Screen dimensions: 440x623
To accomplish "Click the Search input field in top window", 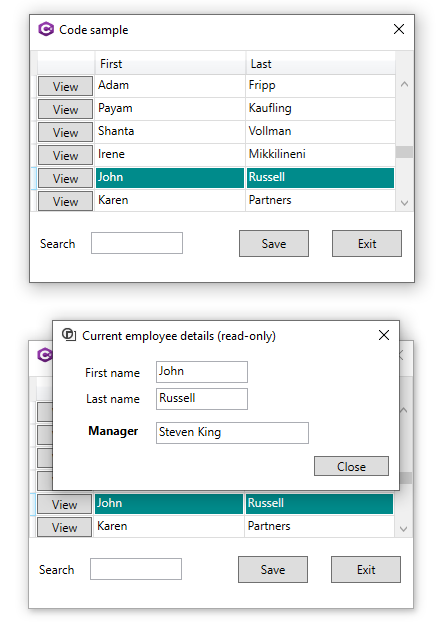I will pyautogui.click(x=137, y=243).
